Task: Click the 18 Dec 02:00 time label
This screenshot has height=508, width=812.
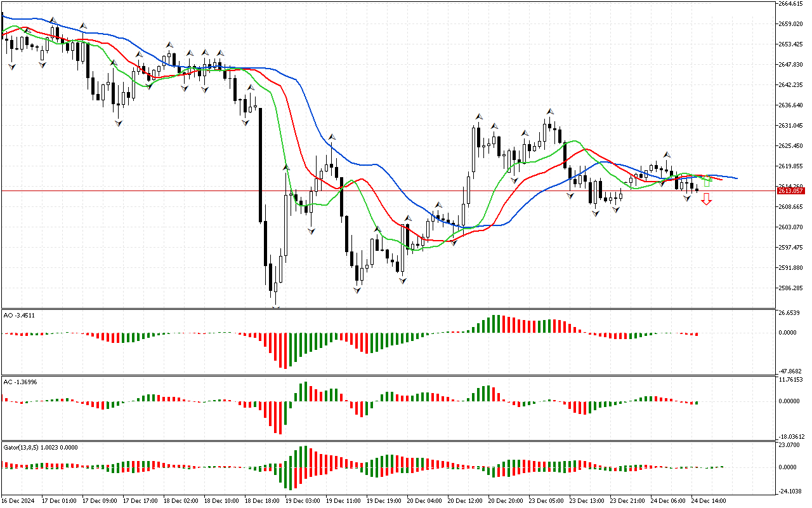Action: pyautogui.click(x=181, y=501)
